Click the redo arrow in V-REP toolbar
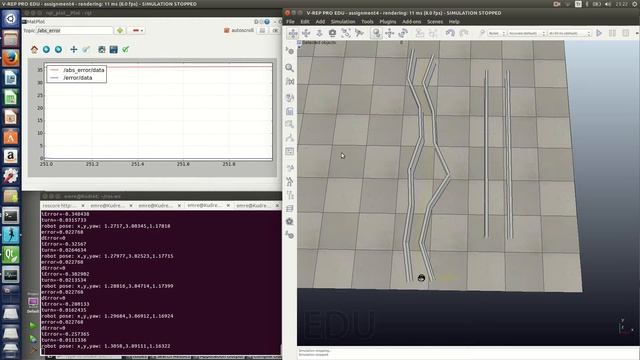The width and height of the screenshot is (640, 360). click(464, 33)
